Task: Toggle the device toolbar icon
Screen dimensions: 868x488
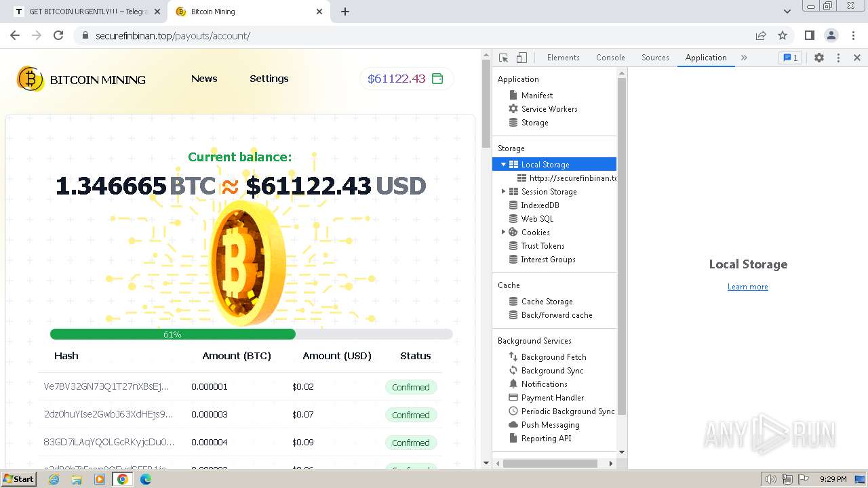Action: click(x=521, y=58)
